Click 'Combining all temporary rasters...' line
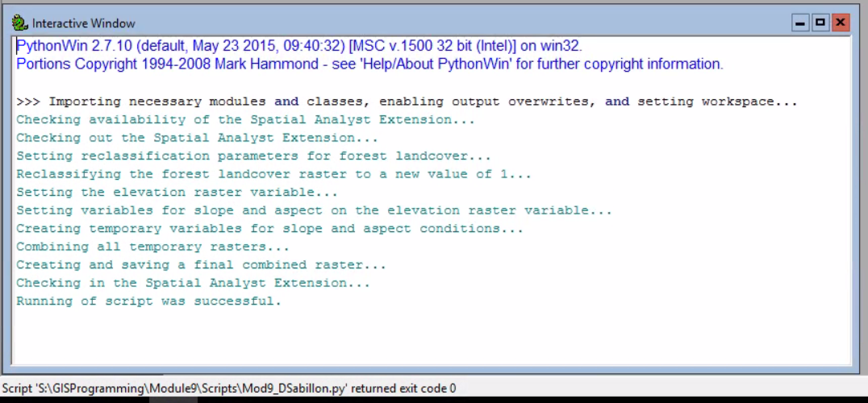Screen dimensions: 868x403 152,247
